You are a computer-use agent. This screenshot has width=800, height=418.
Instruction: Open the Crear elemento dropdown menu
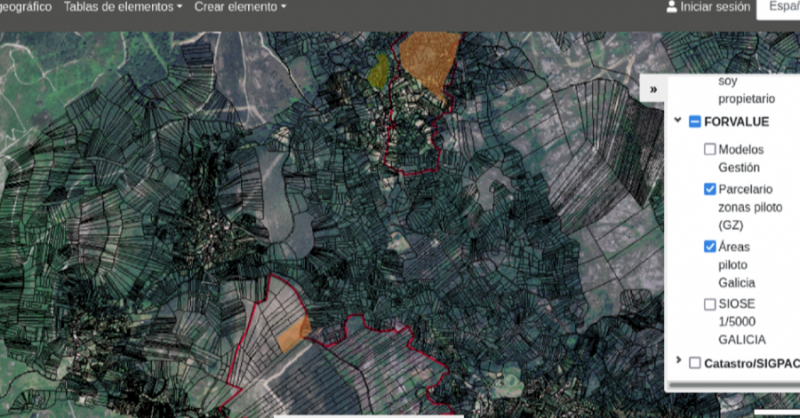point(240,7)
